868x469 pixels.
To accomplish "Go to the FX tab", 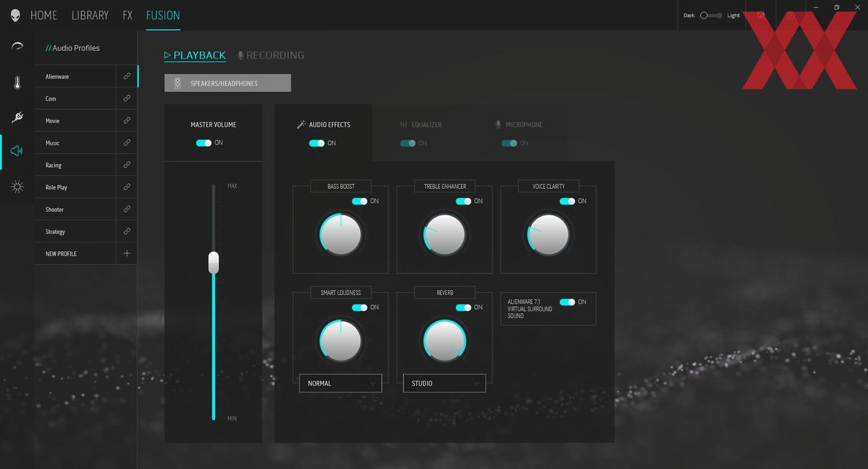I will tap(128, 15).
